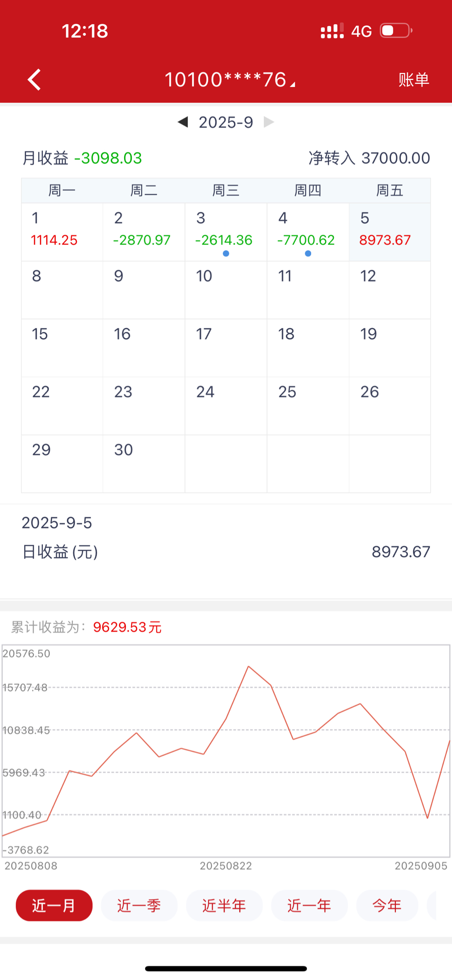
Task: Open account selector dropdown triangle
Action: tap(292, 83)
